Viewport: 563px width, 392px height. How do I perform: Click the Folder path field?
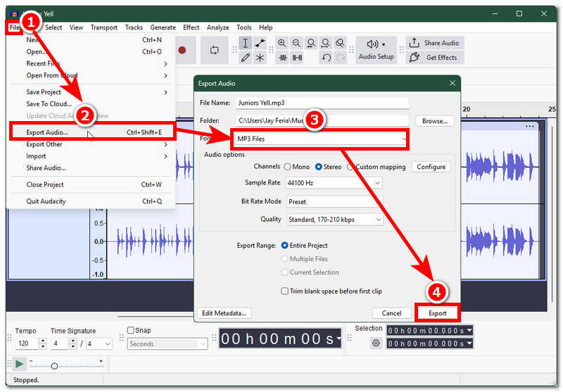322,120
